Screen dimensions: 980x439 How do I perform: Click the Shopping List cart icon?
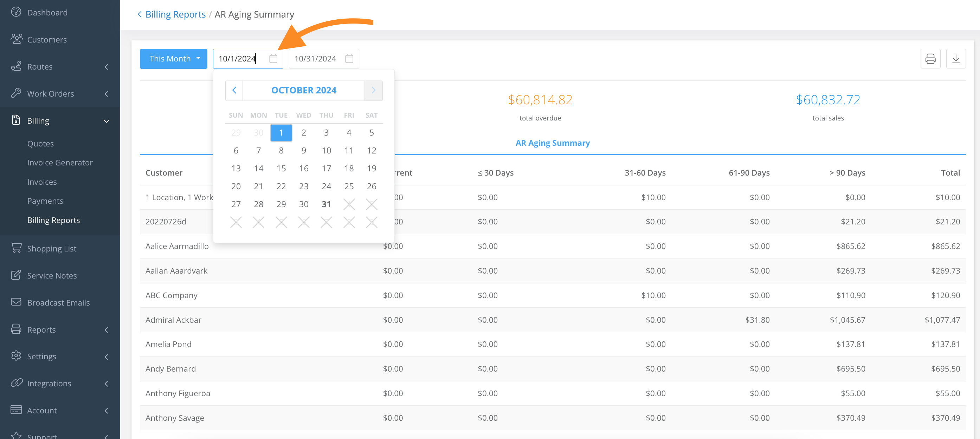pos(16,248)
